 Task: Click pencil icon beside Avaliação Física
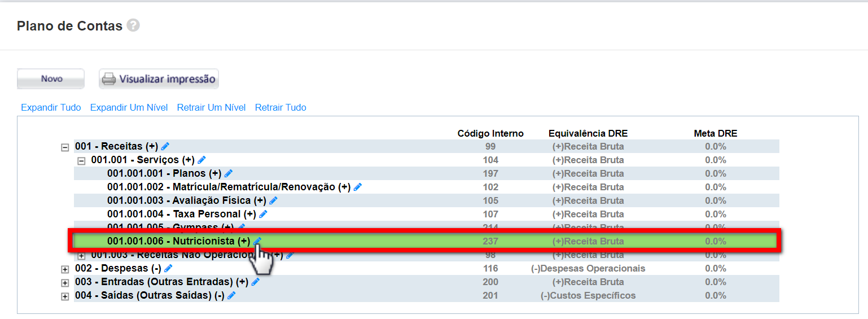[273, 201]
